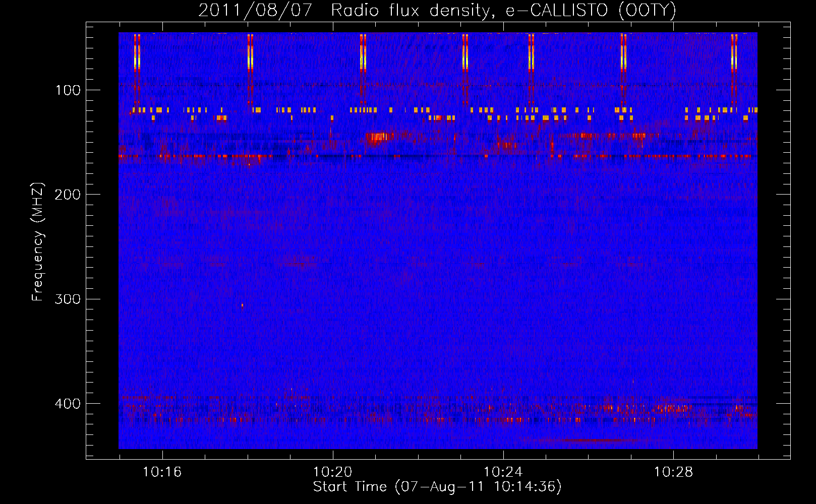Click the 'Start Time (07-Aug-11 10:14:36)' x-axis label
Screen dimensions: 816x504
coord(437,487)
